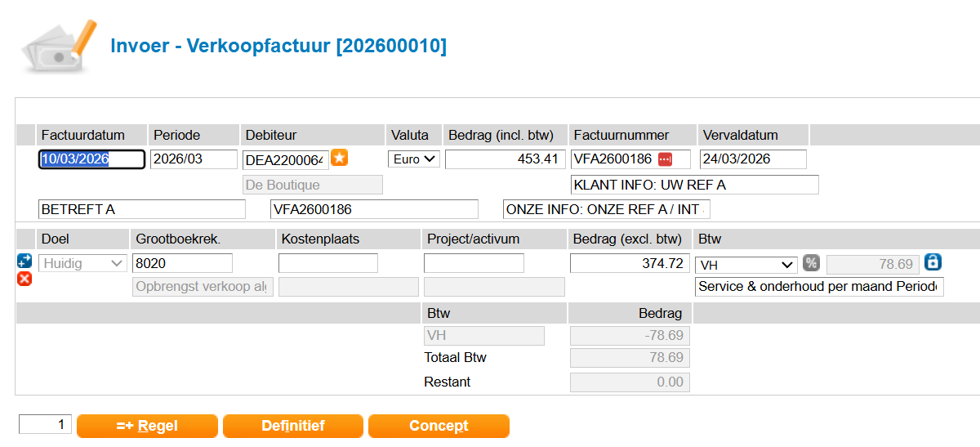
Task: Click the percent icon next to Btw
Action: coord(811,263)
